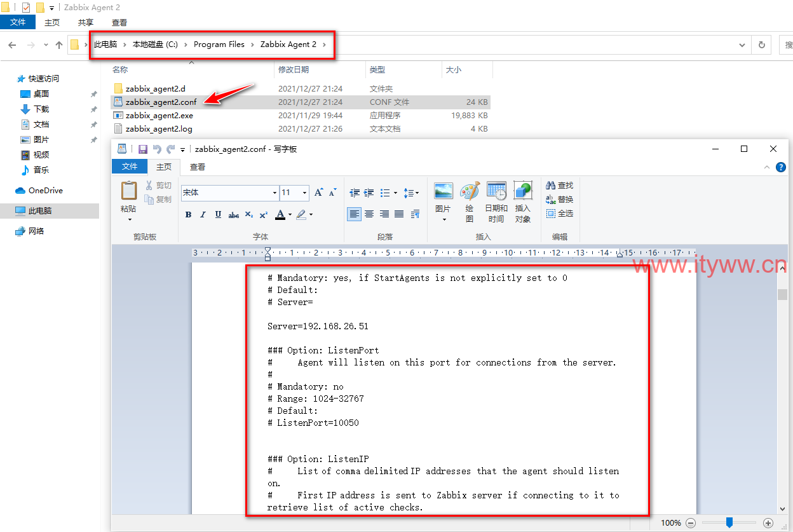793x532 pixels.
Task: Open 下载 in the quick access sidebar
Action: [x=41, y=109]
